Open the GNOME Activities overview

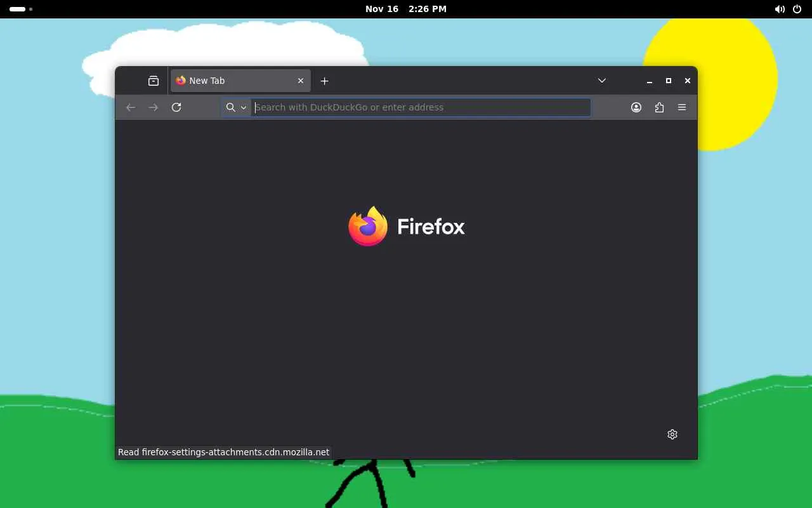tap(21, 9)
